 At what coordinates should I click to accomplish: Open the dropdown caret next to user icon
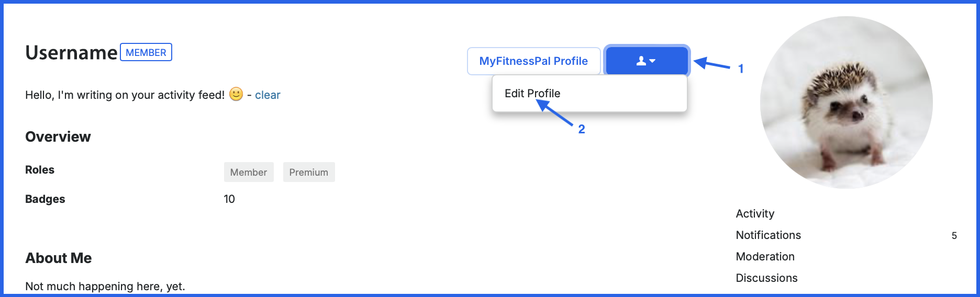click(652, 61)
